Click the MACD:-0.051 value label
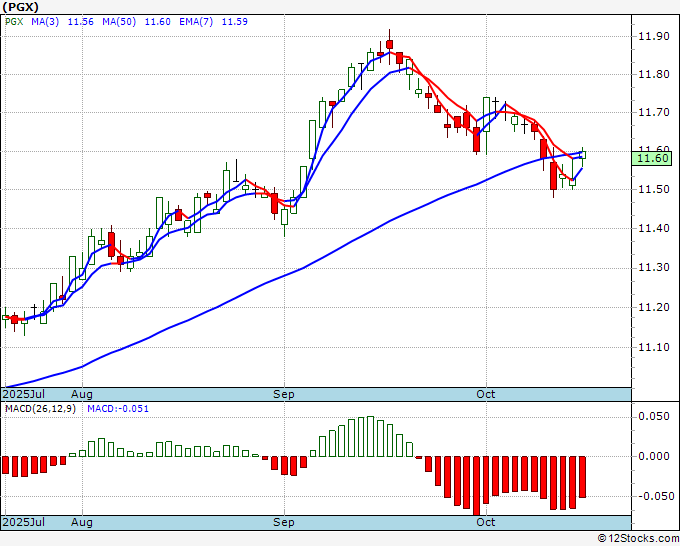The image size is (680, 546). (x=118, y=409)
